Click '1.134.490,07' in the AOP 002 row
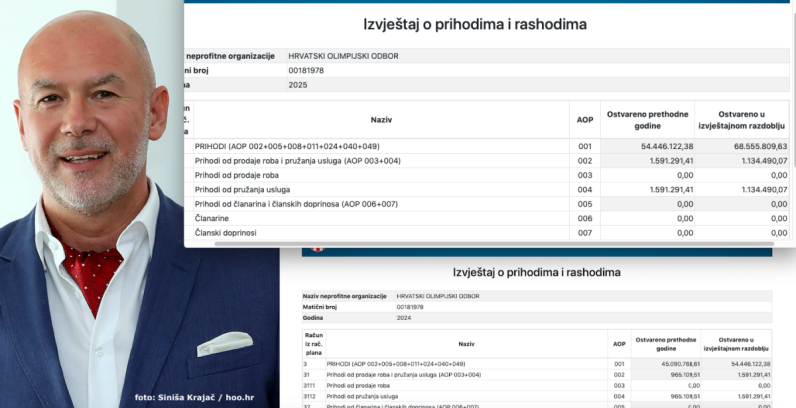This screenshot has width=796, height=408. (x=763, y=161)
